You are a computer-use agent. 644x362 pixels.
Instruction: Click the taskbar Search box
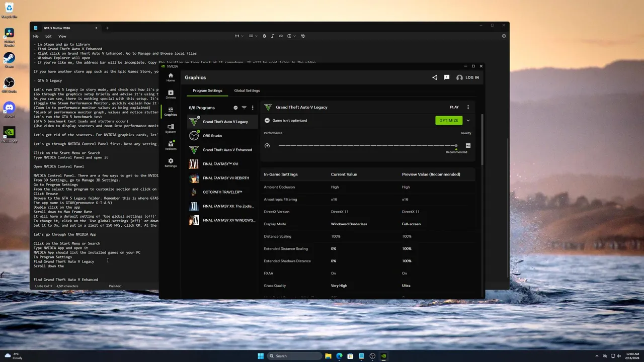pos(294,356)
